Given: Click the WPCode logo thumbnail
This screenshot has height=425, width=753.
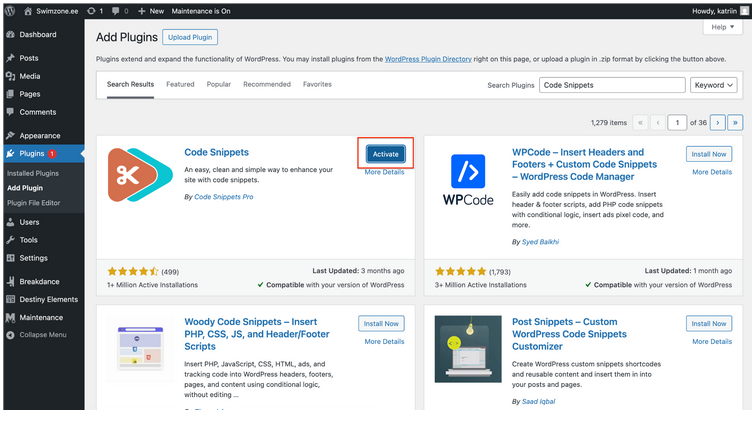Looking at the screenshot, I should coord(468,180).
